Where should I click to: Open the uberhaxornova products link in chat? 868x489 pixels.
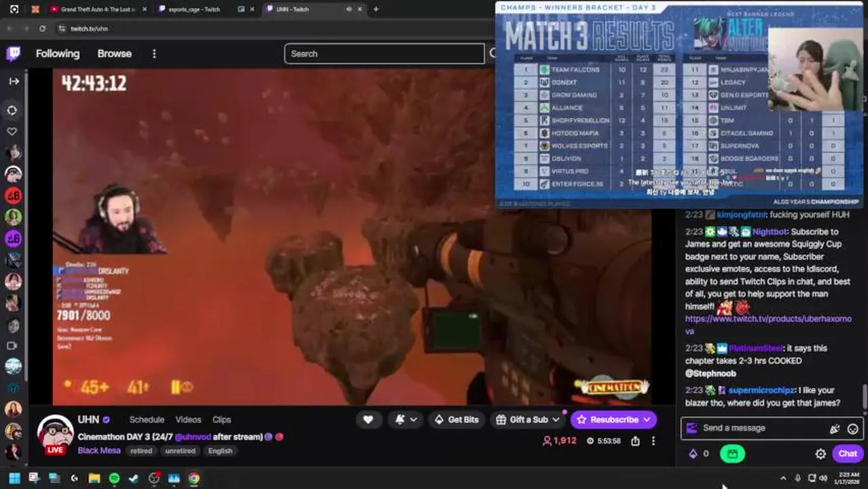[768, 325]
